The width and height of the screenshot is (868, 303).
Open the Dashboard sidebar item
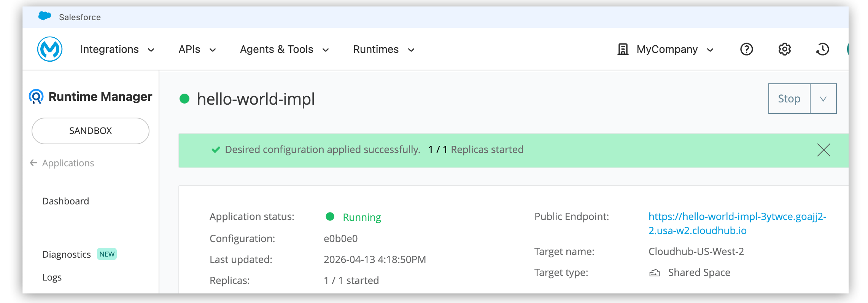(65, 201)
